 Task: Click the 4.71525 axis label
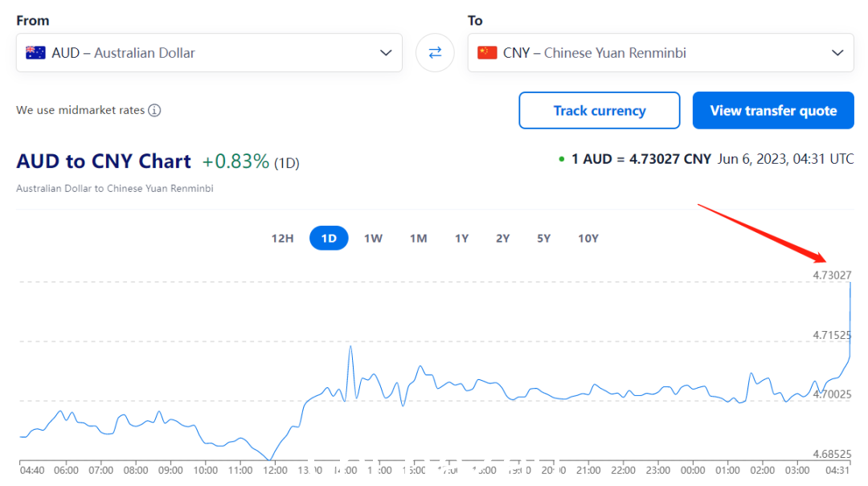[x=832, y=335]
